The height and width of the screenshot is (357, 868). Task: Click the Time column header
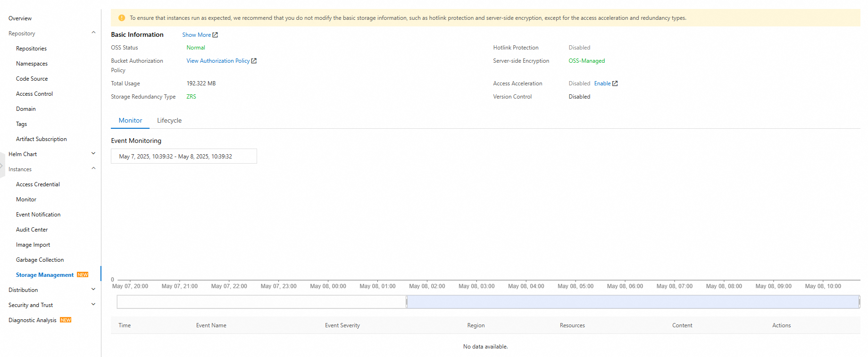tap(125, 325)
